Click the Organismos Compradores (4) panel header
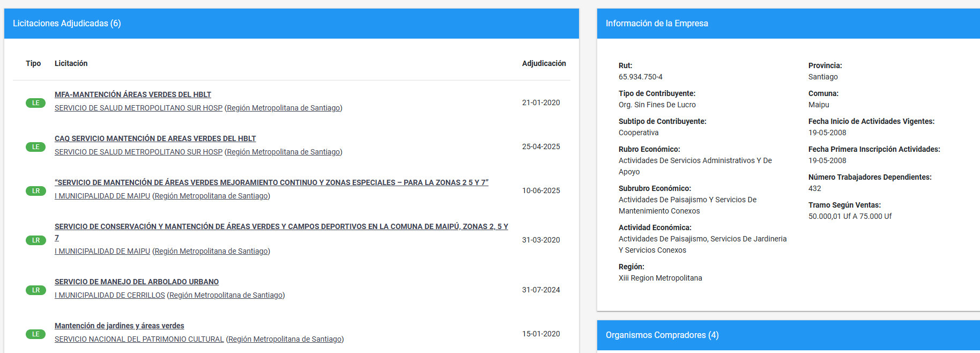This screenshot has width=980, height=353. point(662,335)
